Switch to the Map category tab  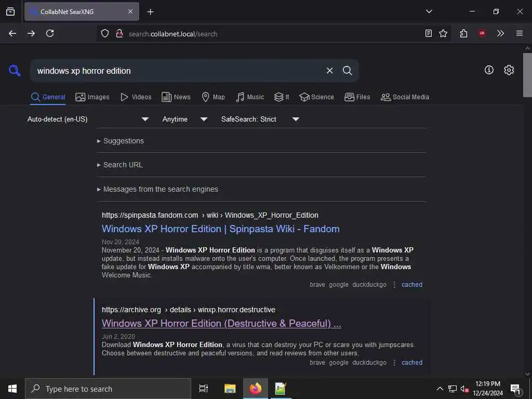213,97
